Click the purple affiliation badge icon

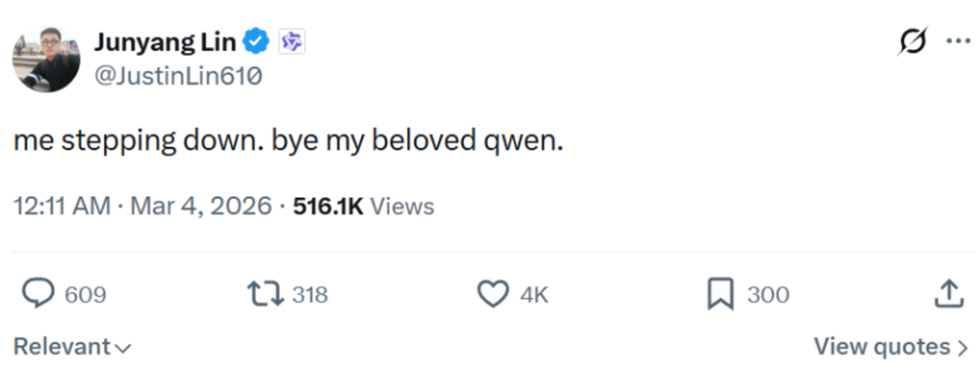(292, 42)
